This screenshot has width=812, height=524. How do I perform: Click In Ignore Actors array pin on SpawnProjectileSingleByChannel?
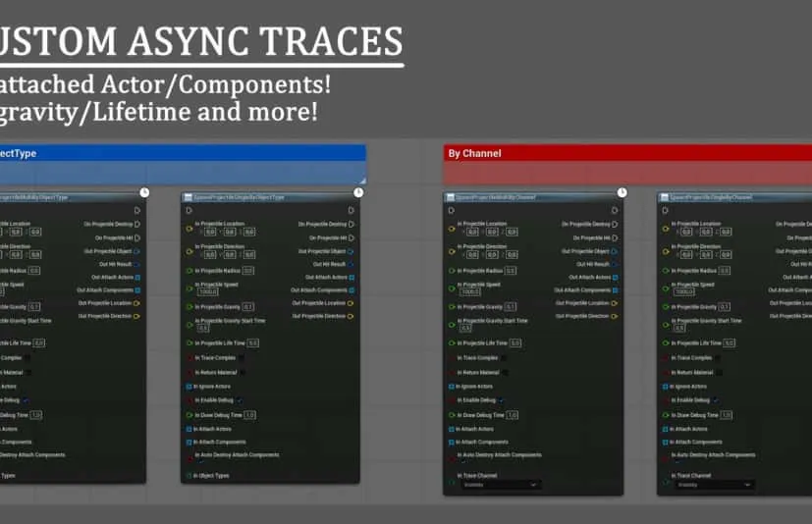click(x=666, y=387)
